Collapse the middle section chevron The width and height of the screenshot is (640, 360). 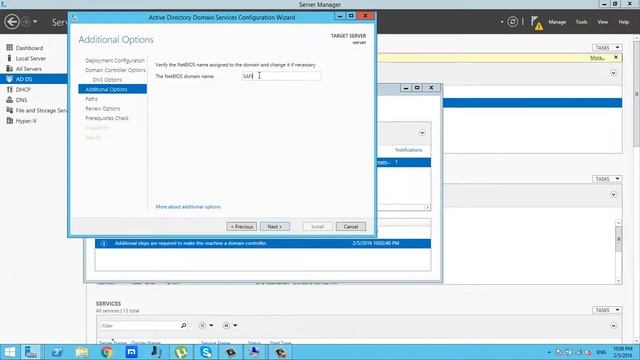tap(613, 195)
